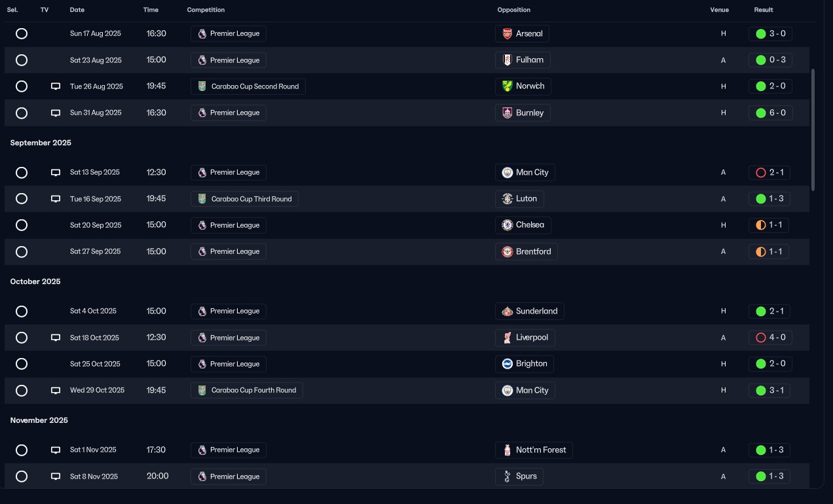Open Carabao Cup Fourth Round competition link
The width and height of the screenshot is (833, 504).
(253, 391)
